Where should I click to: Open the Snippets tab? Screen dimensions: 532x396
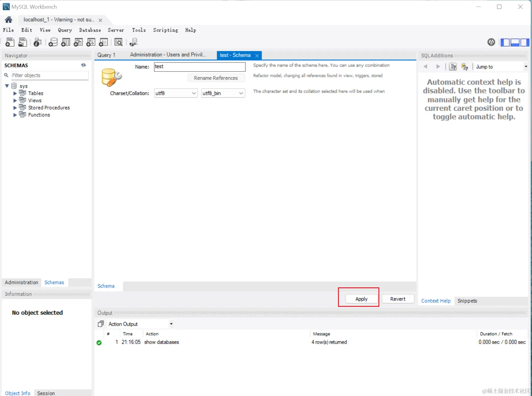point(467,301)
